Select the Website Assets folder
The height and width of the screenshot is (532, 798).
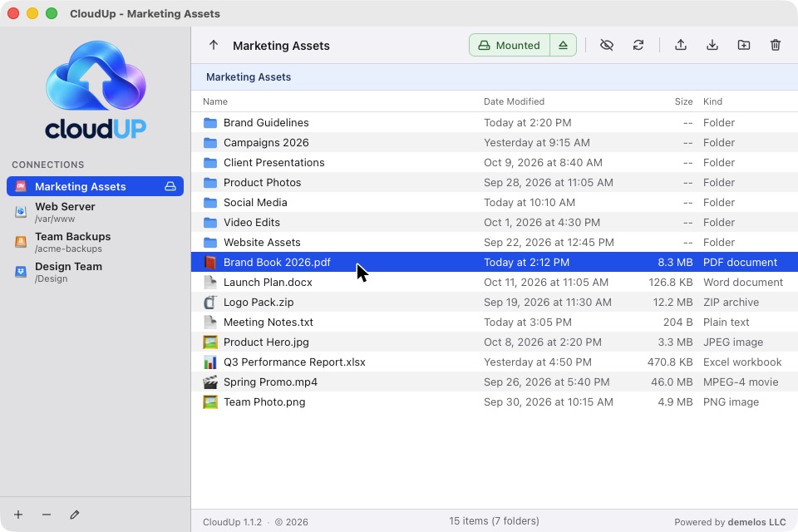(x=494, y=243)
